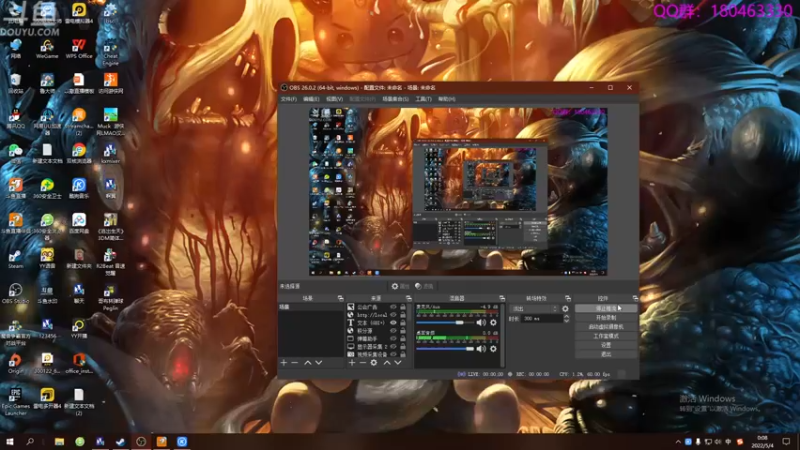This screenshot has width=800, height=450.
Task: Open scene transition properties gear
Action: [x=565, y=309]
